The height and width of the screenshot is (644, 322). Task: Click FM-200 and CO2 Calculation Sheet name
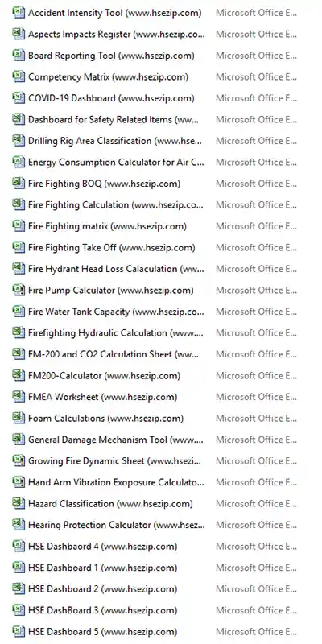tap(114, 354)
